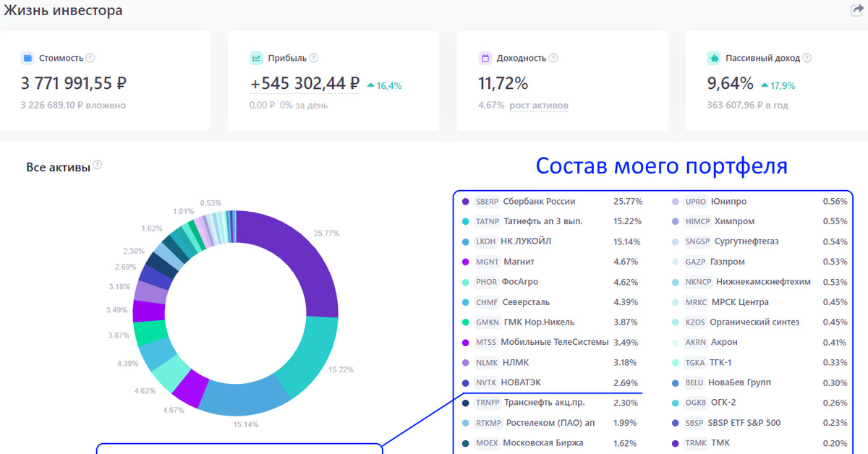This screenshot has height=454, width=868.
Task: Open the help tooltip next to Прибыль
Action: [314, 58]
